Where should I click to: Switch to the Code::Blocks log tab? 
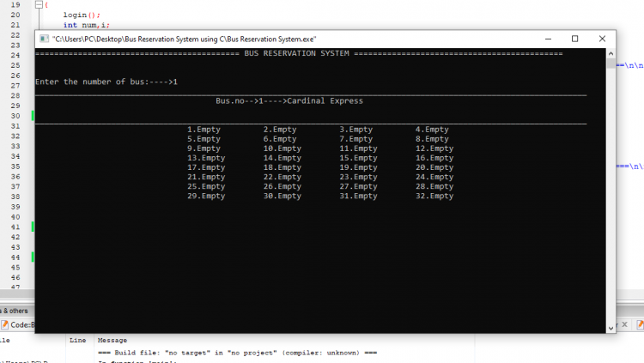tap(17, 324)
